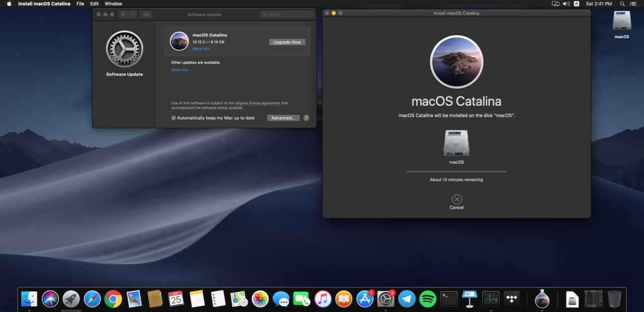This screenshot has width=644, height=312.
Task: Open Calendar showing 25 in Dock
Action: (x=176, y=299)
